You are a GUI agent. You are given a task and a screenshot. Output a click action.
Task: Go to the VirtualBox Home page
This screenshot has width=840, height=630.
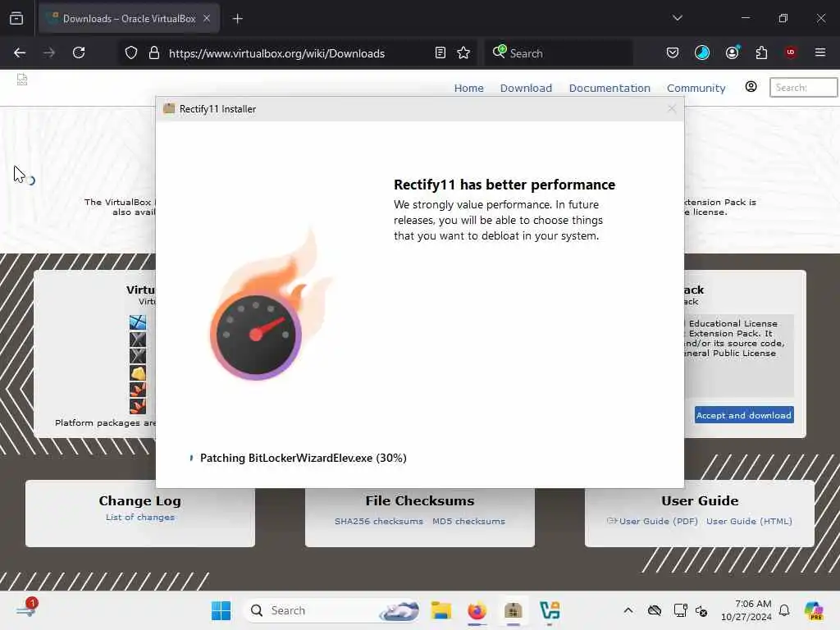(x=468, y=88)
